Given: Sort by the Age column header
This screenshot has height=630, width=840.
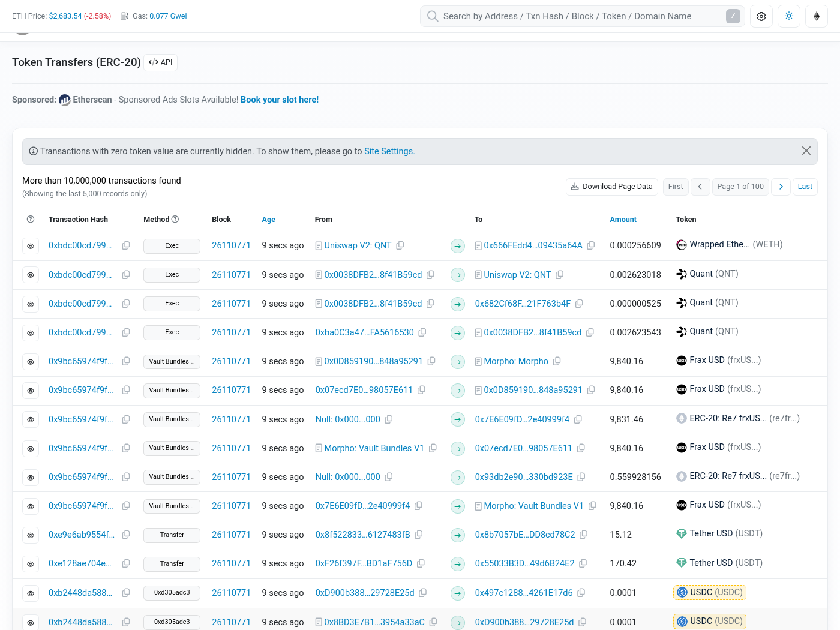Looking at the screenshot, I should [269, 220].
